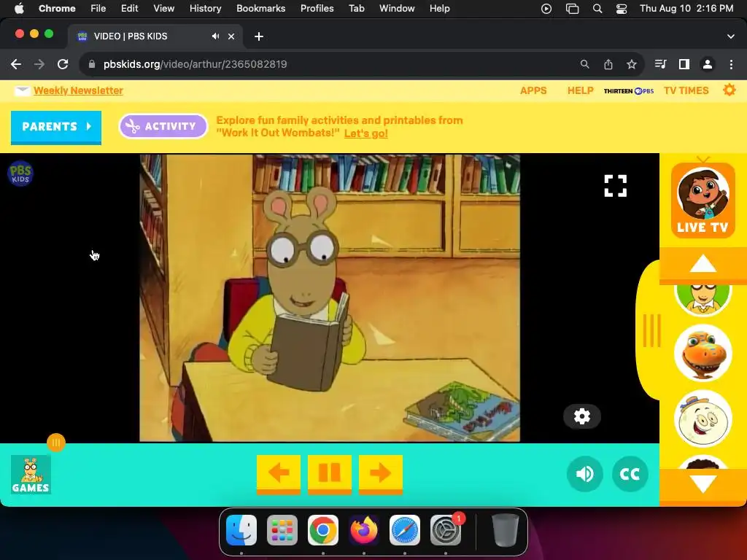Viewport: 747px width, 560px height.
Task: Collapse the shows sidebar handle
Action: tap(651, 330)
